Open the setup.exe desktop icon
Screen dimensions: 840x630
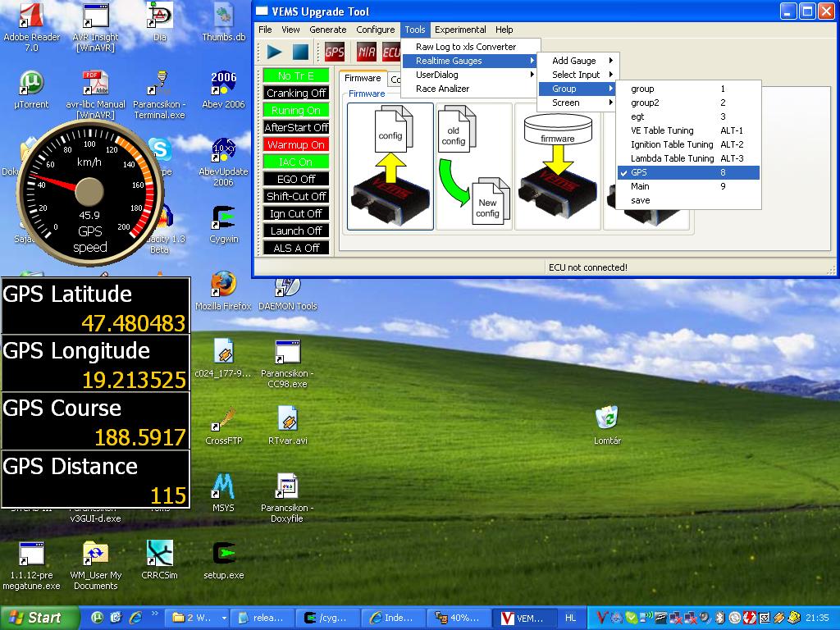tap(224, 560)
